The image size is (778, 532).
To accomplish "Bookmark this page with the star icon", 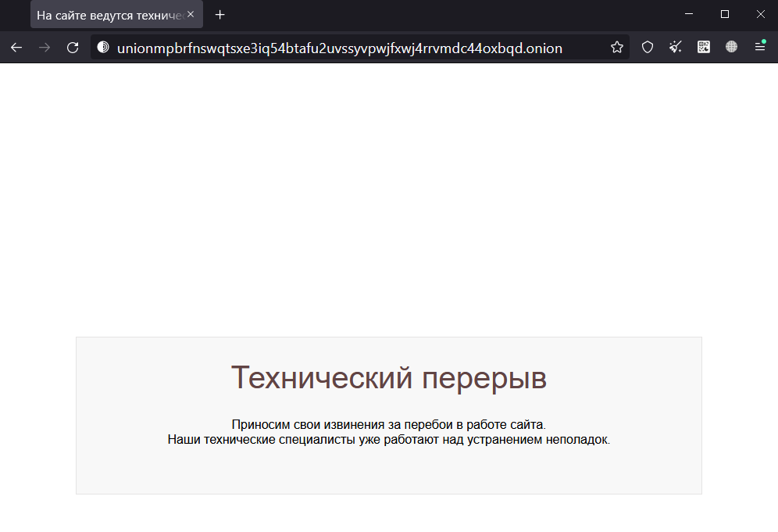I will tap(617, 47).
